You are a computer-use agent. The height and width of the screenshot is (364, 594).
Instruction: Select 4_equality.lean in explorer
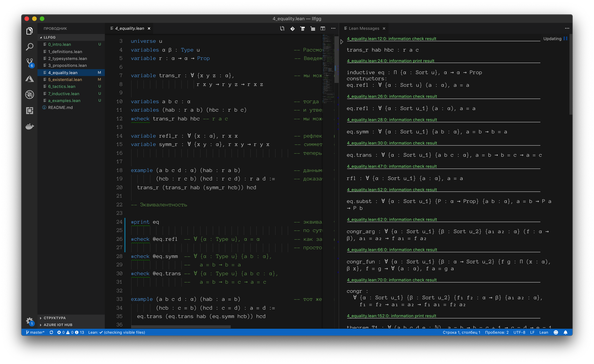tap(71, 73)
